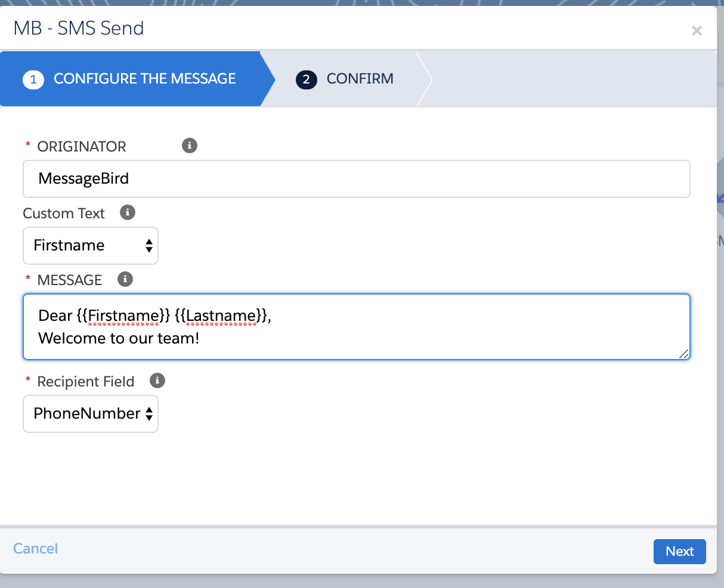Go to the Confirm step tab
724x588 pixels.
click(360, 79)
